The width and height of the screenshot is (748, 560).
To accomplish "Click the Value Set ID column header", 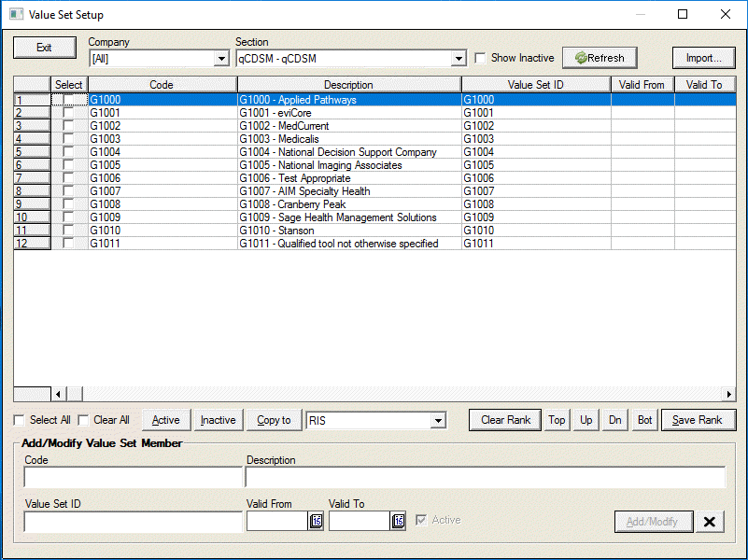I will pyautogui.click(x=535, y=85).
